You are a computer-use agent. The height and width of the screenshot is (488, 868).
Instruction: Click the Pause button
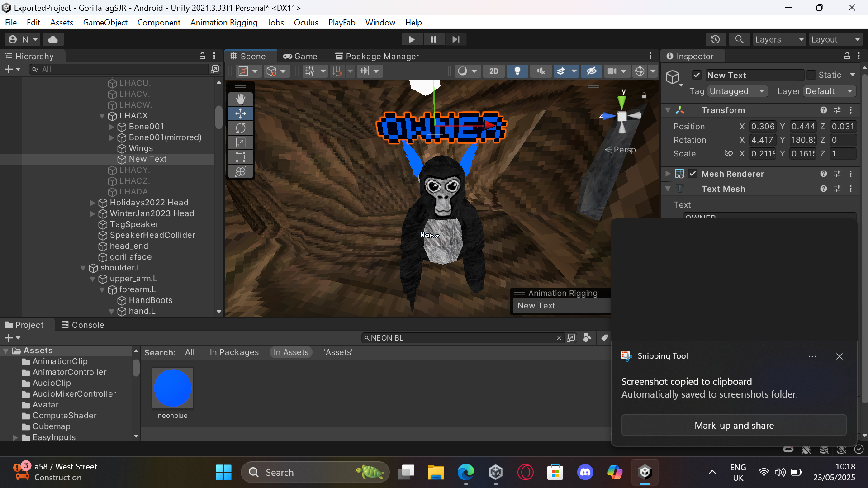434,39
